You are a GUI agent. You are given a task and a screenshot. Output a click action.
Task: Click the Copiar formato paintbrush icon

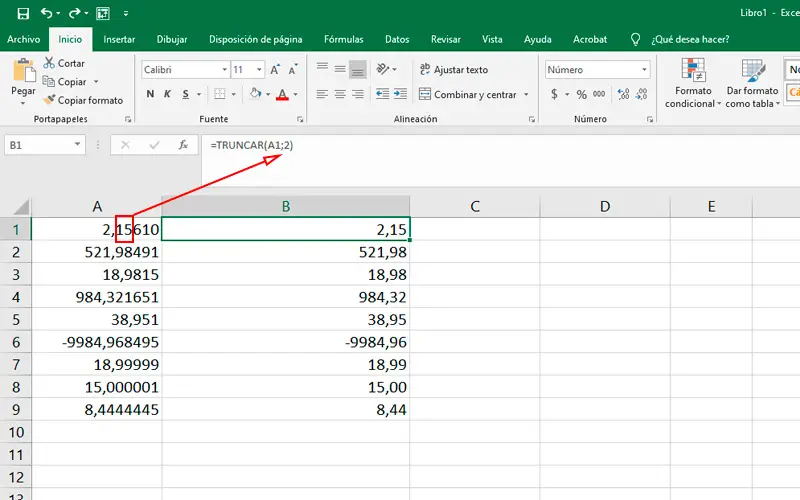point(49,100)
